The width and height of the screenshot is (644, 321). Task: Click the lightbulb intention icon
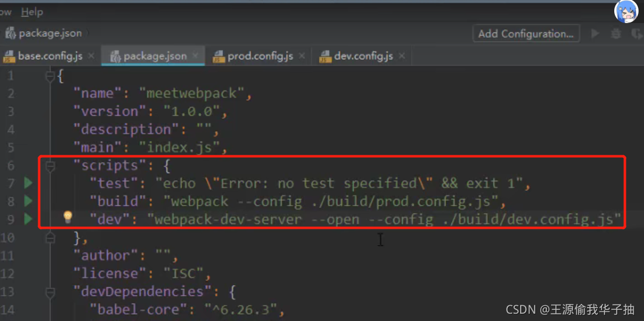pos(68,218)
